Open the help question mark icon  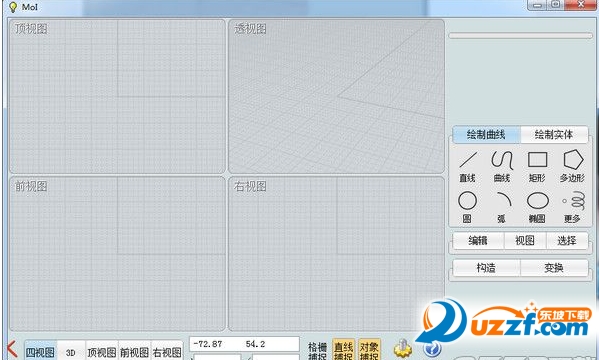tap(432, 349)
